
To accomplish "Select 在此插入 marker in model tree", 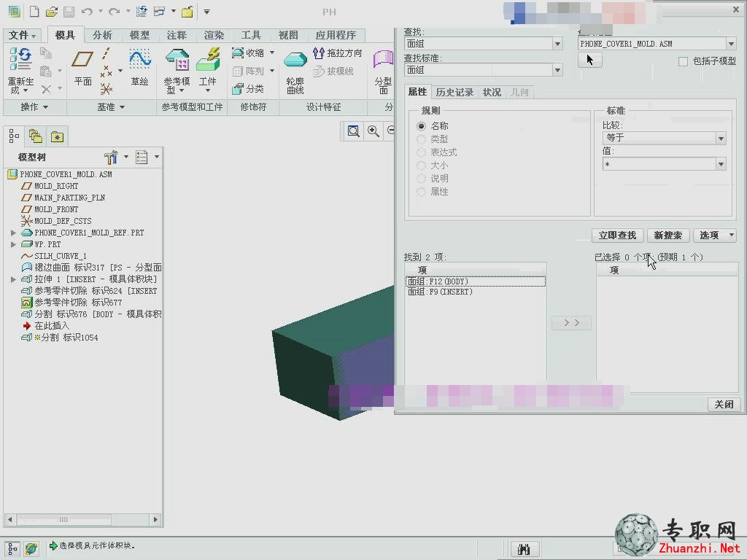I will click(52, 326).
